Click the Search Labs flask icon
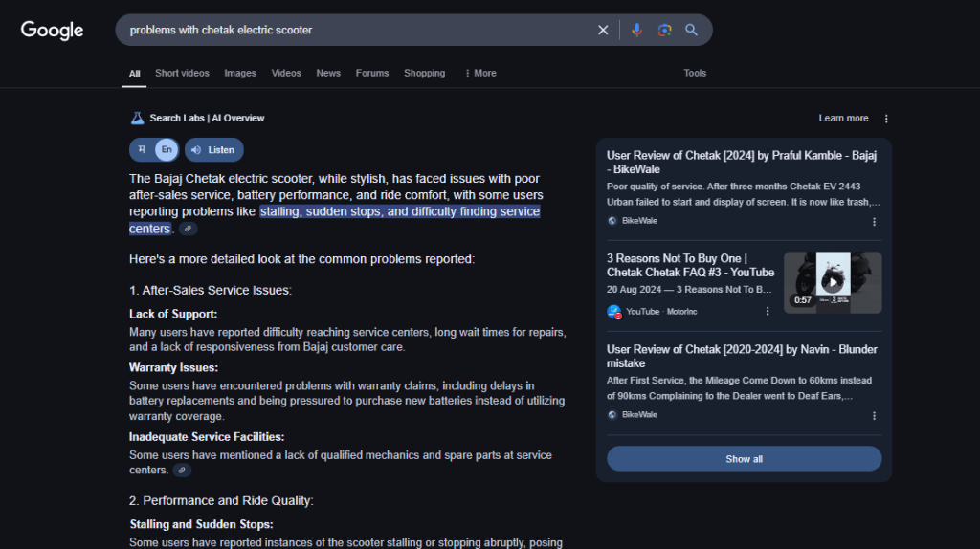 click(x=137, y=118)
